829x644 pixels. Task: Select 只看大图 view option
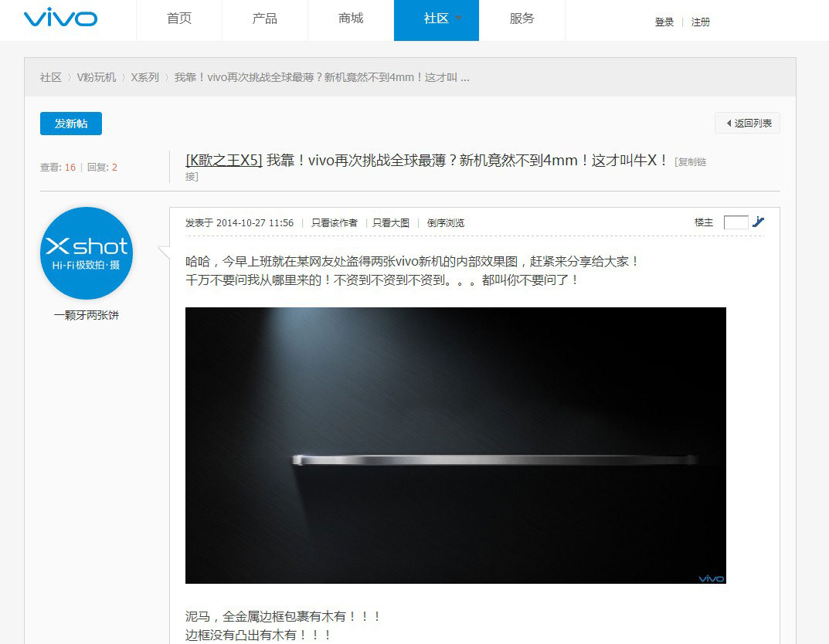(x=391, y=223)
